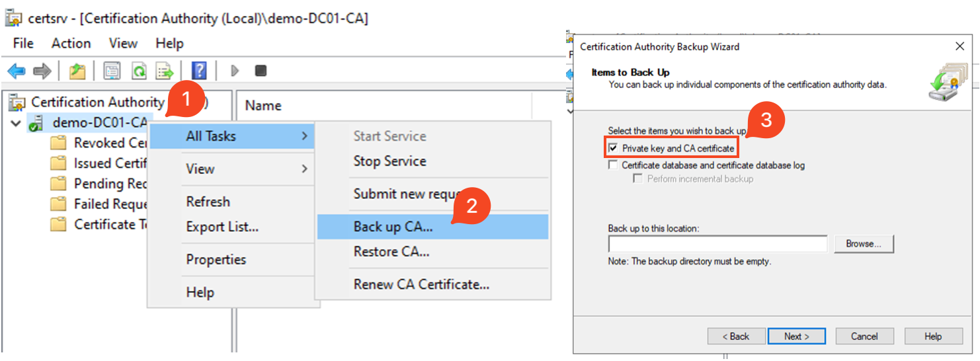Expand the context menu View submenu arrow
Viewport: 980px width, 361px height.
(304, 169)
